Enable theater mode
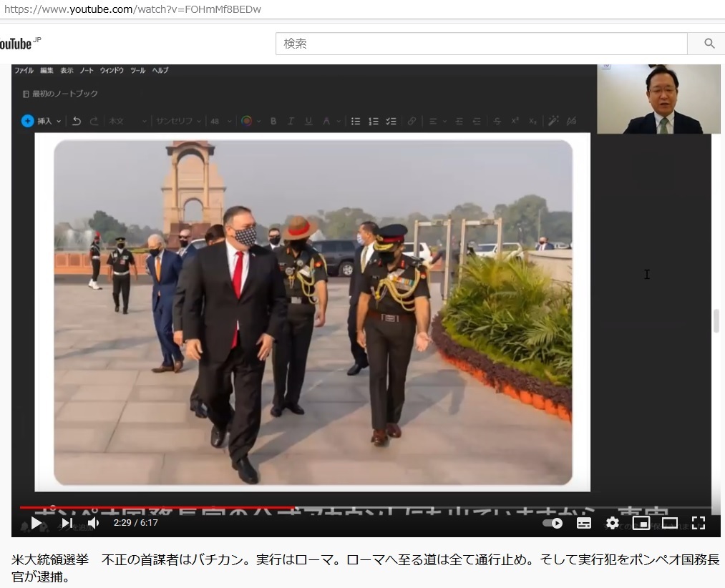 [669, 524]
